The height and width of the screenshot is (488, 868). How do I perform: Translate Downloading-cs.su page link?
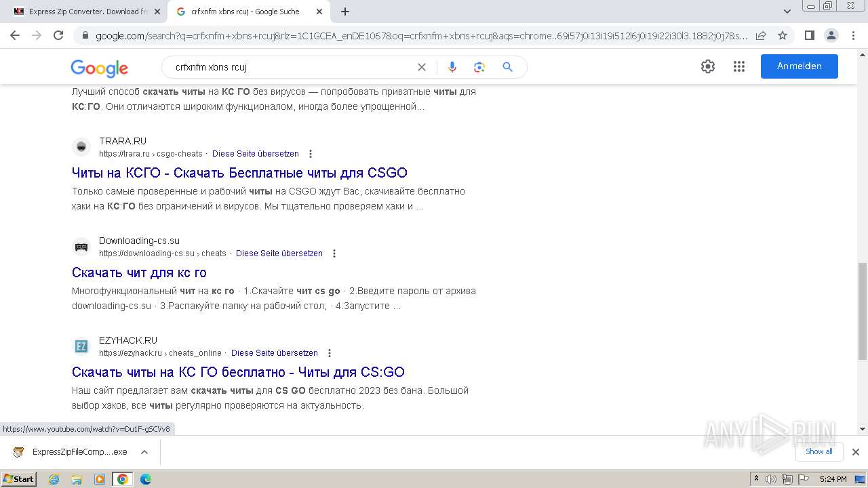point(279,253)
